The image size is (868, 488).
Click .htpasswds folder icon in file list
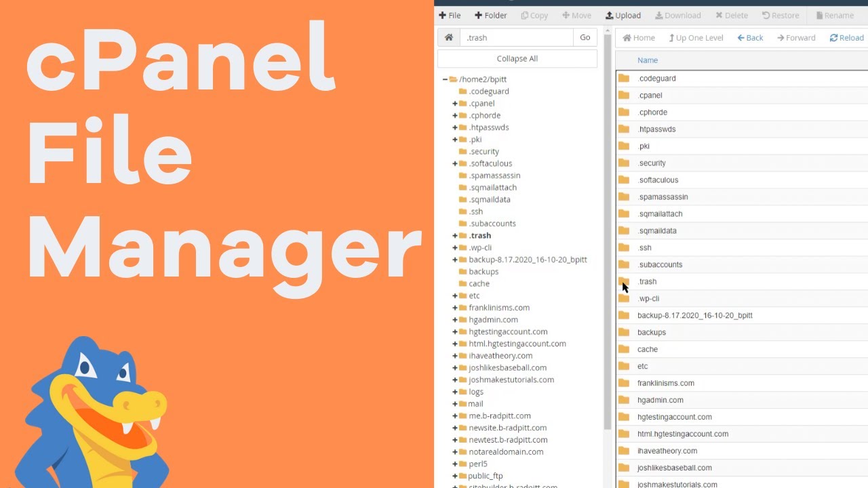(x=624, y=129)
